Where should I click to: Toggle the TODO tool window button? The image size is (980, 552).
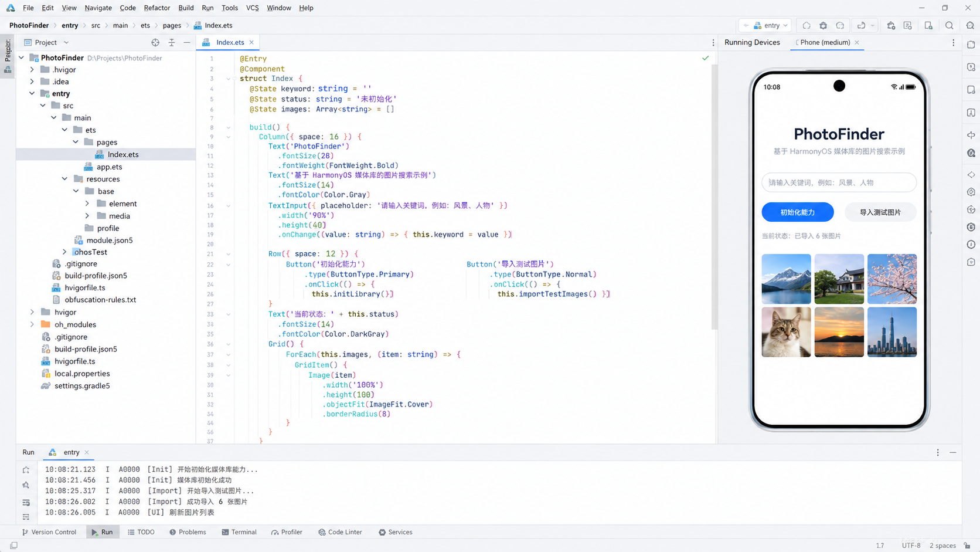coord(141,532)
